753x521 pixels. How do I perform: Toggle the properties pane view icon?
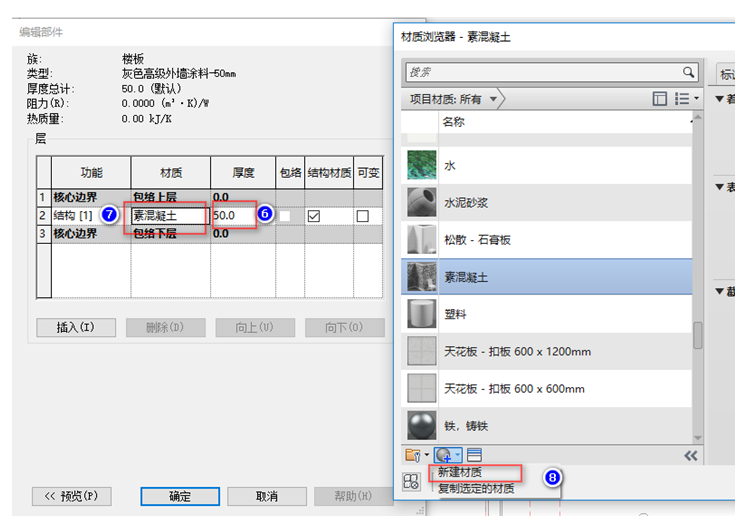coord(659,99)
